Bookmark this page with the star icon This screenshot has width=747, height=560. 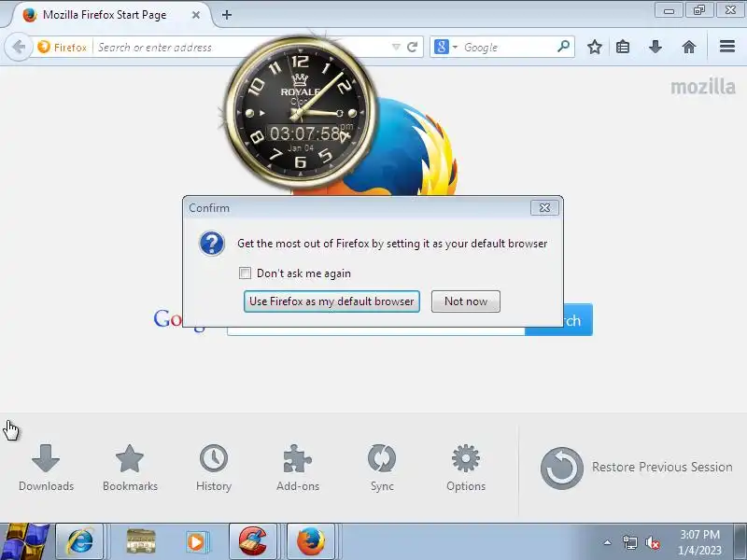pyautogui.click(x=594, y=47)
